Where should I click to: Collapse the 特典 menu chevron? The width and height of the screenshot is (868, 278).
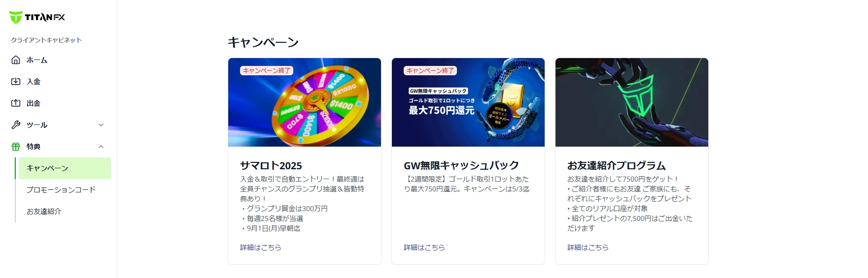point(101,147)
